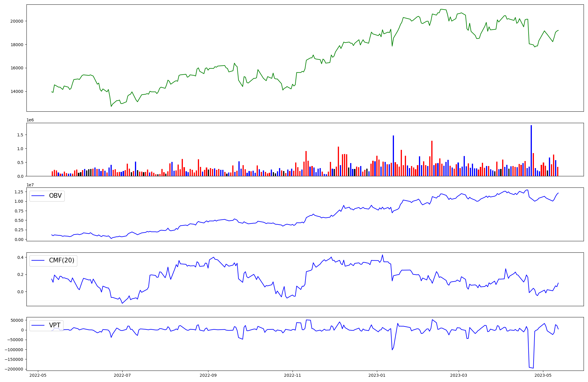Click the -200000 VPT axis tick label
The width and height of the screenshot is (588, 382).
14,369
